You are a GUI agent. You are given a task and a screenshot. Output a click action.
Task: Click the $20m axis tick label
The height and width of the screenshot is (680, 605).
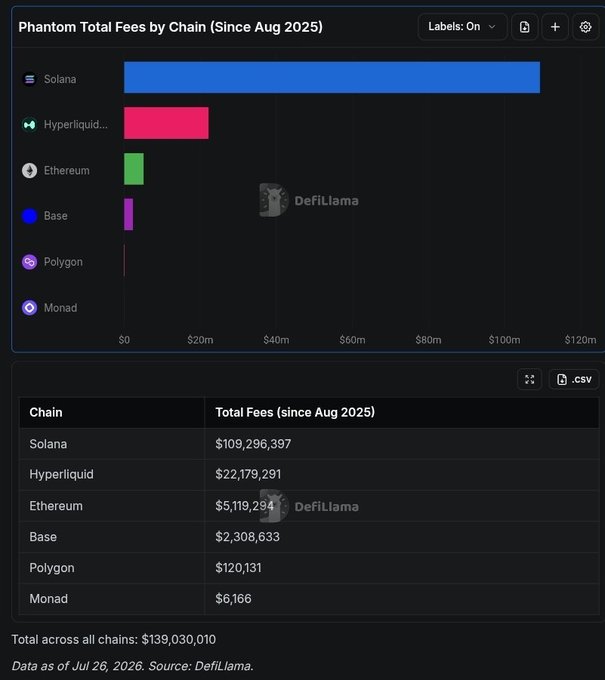[x=200, y=340]
